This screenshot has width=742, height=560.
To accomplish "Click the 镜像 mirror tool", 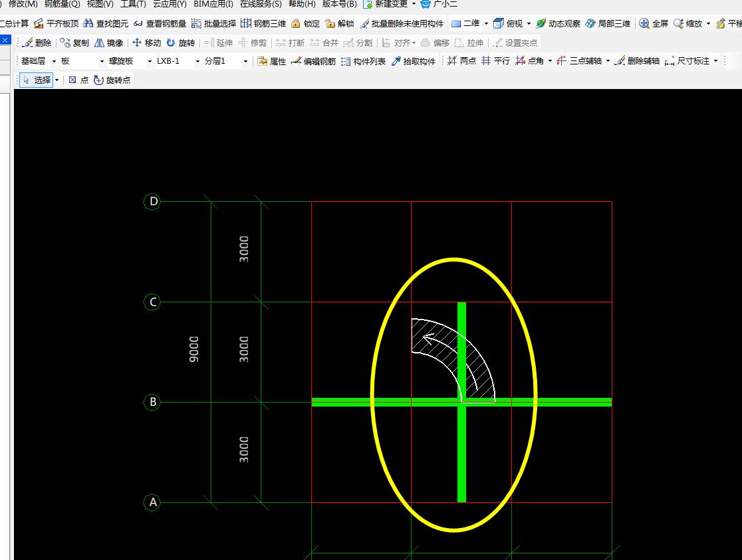I will click(109, 43).
